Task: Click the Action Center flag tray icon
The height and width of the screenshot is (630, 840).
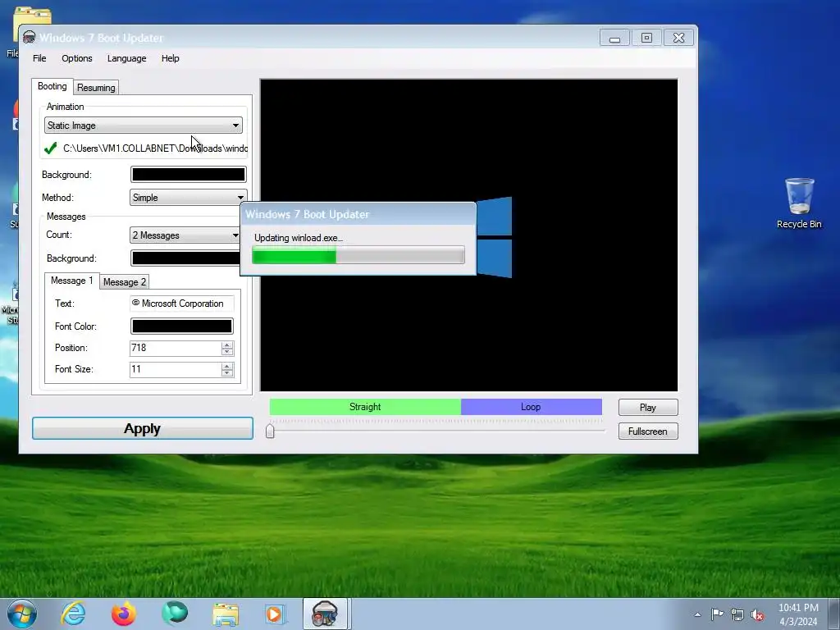Action: [x=717, y=614]
